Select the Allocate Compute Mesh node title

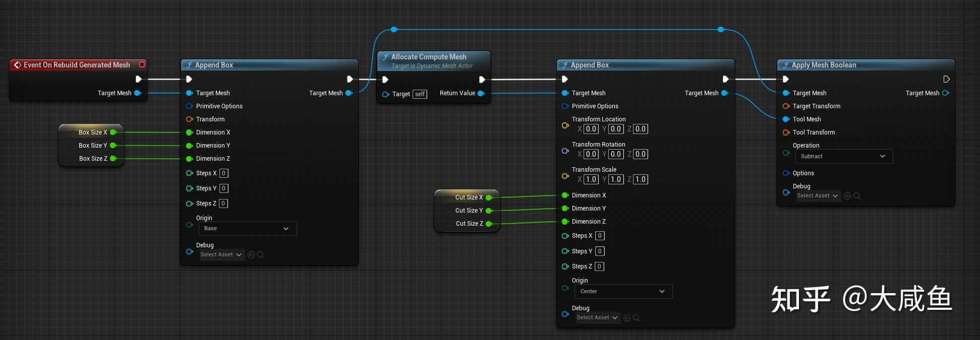coord(429,57)
